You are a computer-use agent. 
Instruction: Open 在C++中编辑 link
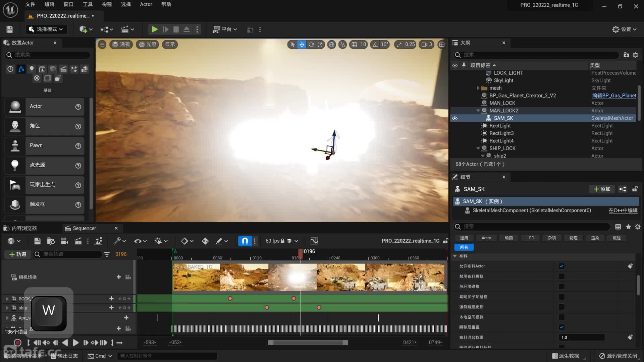coord(623,210)
